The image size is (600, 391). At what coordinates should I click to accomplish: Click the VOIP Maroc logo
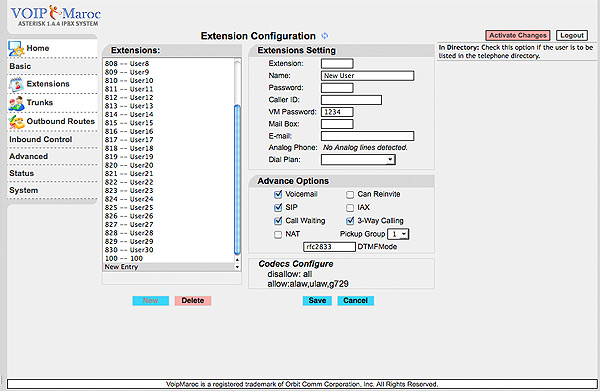[55, 16]
